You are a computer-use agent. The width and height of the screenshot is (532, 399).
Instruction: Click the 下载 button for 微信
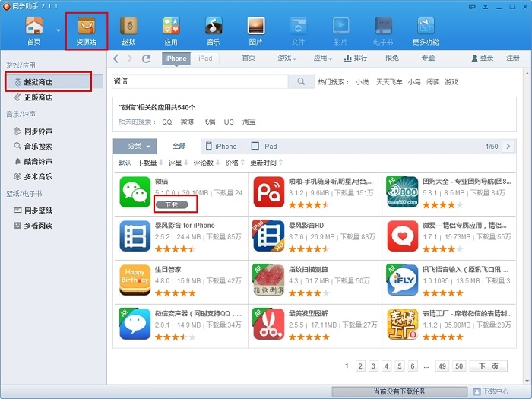point(172,204)
